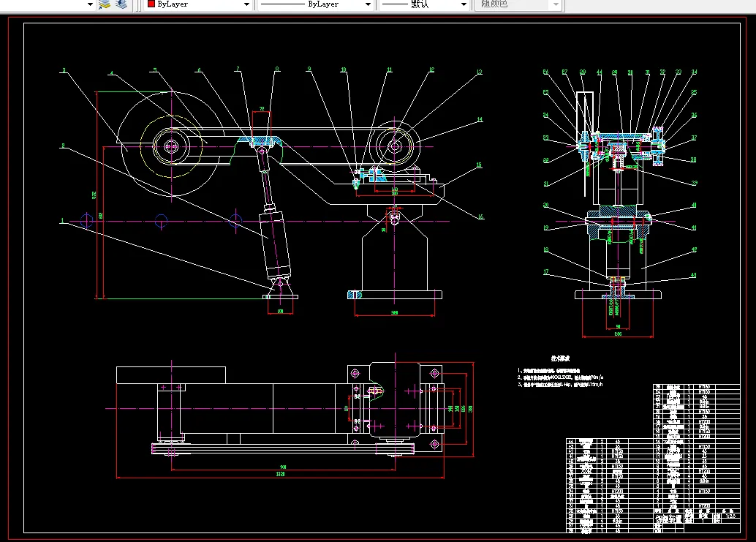This screenshot has width=756, height=542.
Task: Open the linetype ByLayer dropdown
Action: (367, 4)
